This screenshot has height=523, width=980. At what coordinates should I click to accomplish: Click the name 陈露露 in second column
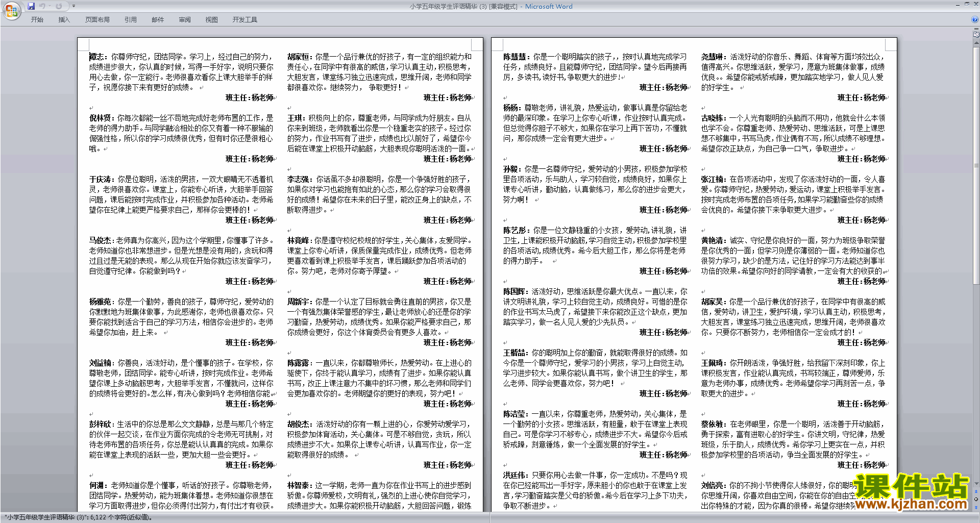pos(299,363)
